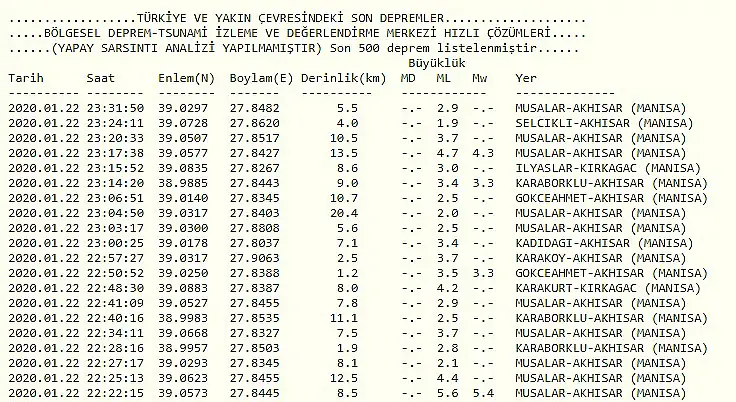Click Mw value 5.4 in last row
Screen dimensions: 736x402
point(483,394)
